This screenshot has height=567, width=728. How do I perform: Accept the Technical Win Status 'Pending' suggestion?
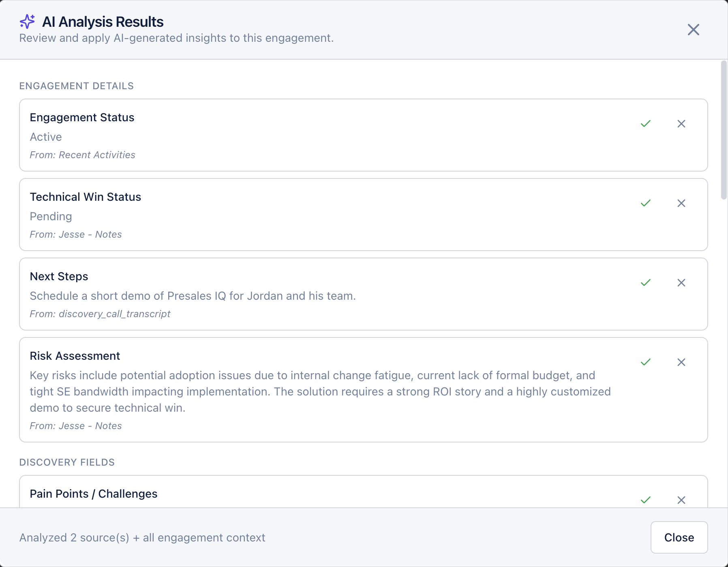point(646,203)
